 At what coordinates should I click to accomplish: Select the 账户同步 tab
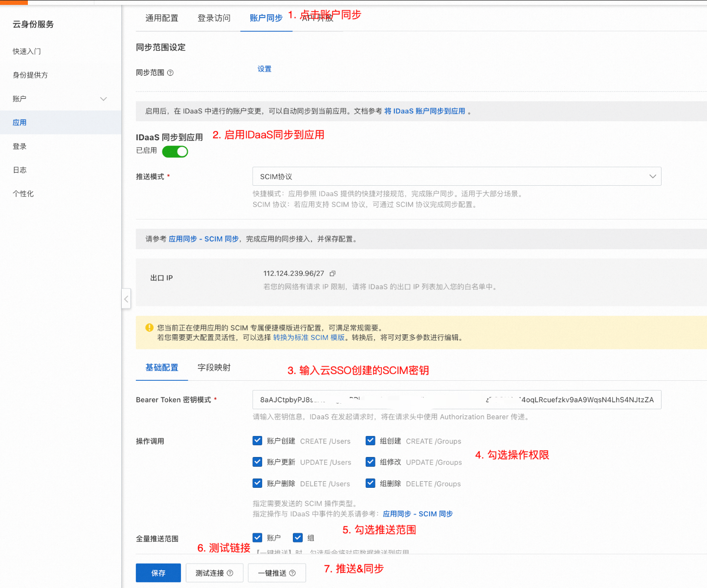[266, 18]
